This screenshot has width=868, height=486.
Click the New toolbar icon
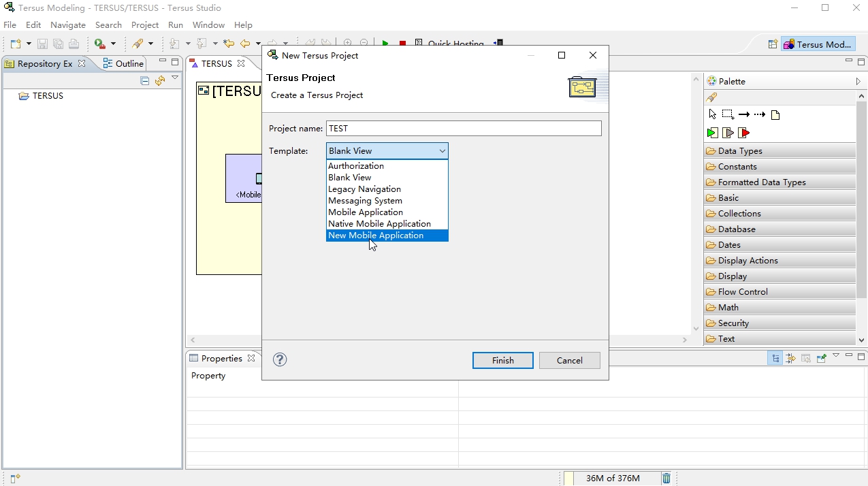click(16, 44)
